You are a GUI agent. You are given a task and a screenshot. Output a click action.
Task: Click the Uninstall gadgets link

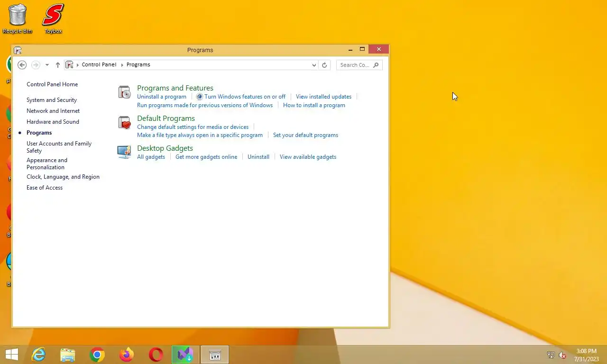(258, 157)
